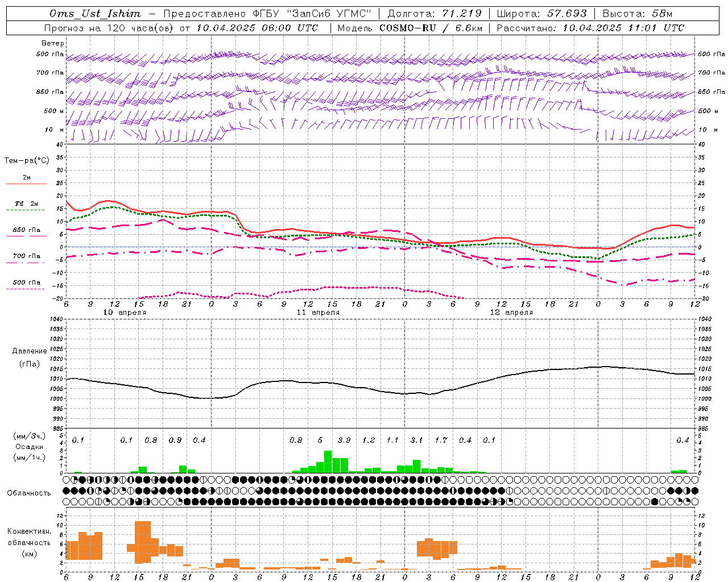Click the date label 11 апреля
Viewport: 728px width, 582px height.
tap(318, 313)
